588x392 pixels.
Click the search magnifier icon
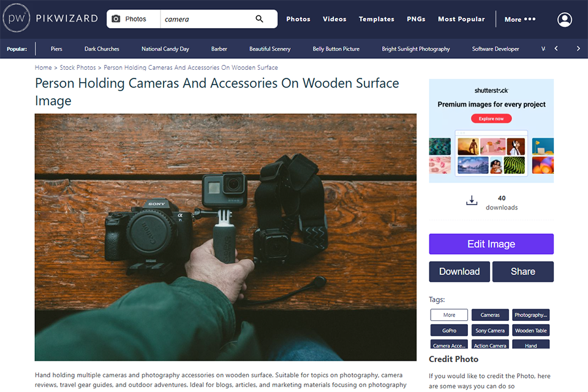coord(259,19)
